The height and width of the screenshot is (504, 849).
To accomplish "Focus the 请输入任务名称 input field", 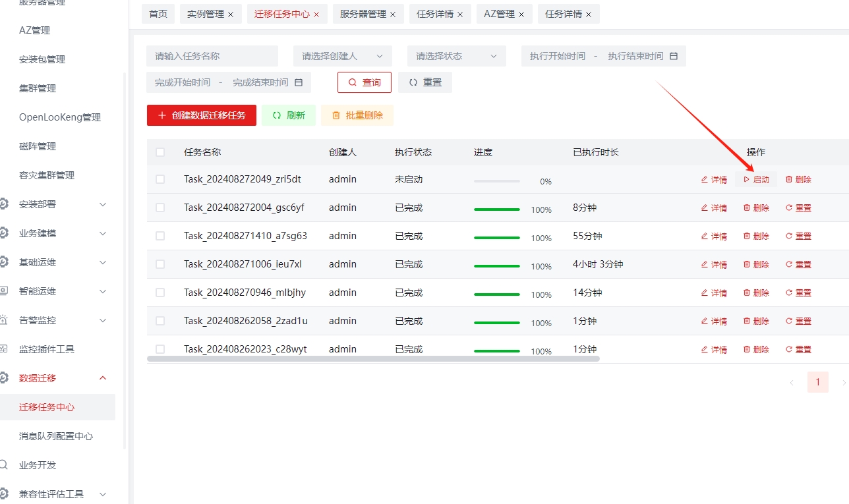I will pyautogui.click(x=212, y=56).
